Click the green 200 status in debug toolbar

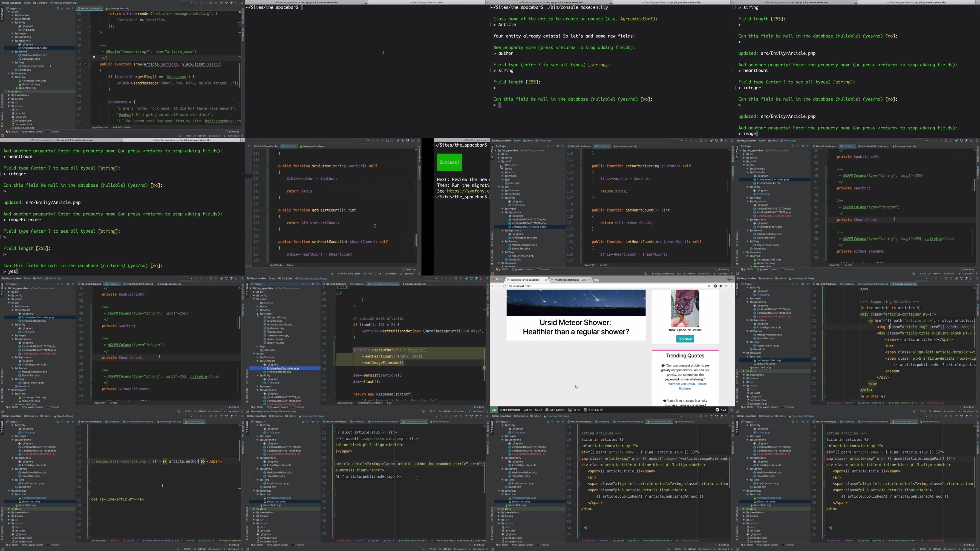[494, 410]
